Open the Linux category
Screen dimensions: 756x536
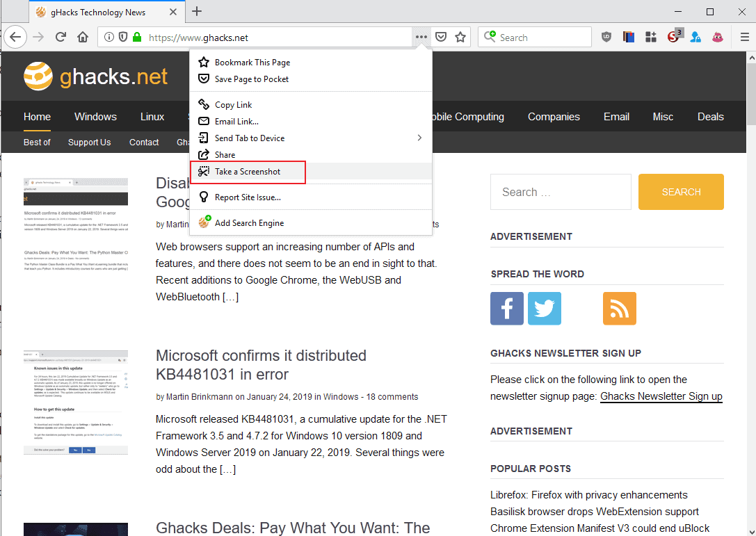click(152, 117)
